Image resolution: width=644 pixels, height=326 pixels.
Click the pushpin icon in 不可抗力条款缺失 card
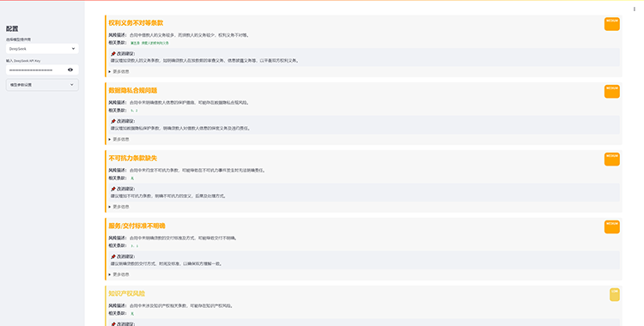[113, 189]
